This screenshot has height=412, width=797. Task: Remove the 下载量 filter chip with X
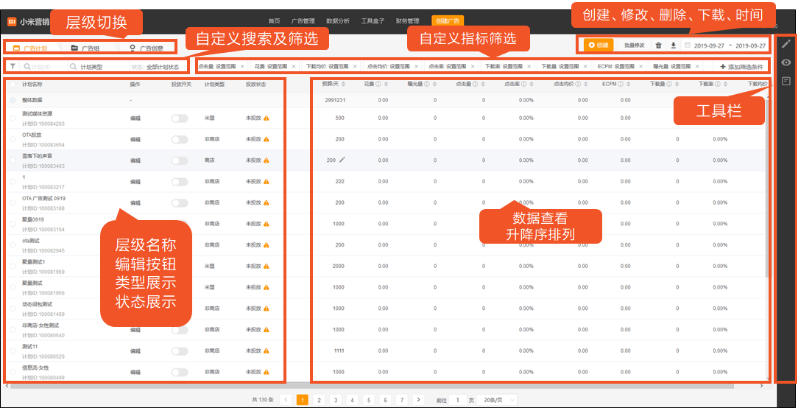585,66
